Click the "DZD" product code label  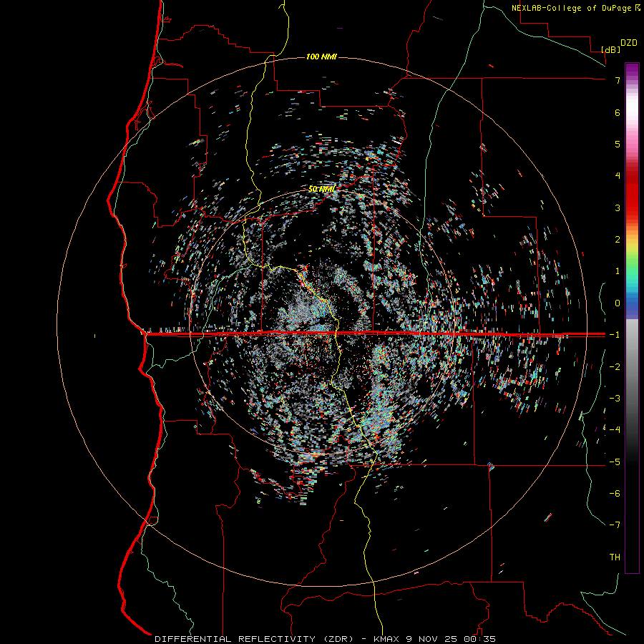point(629,43)
